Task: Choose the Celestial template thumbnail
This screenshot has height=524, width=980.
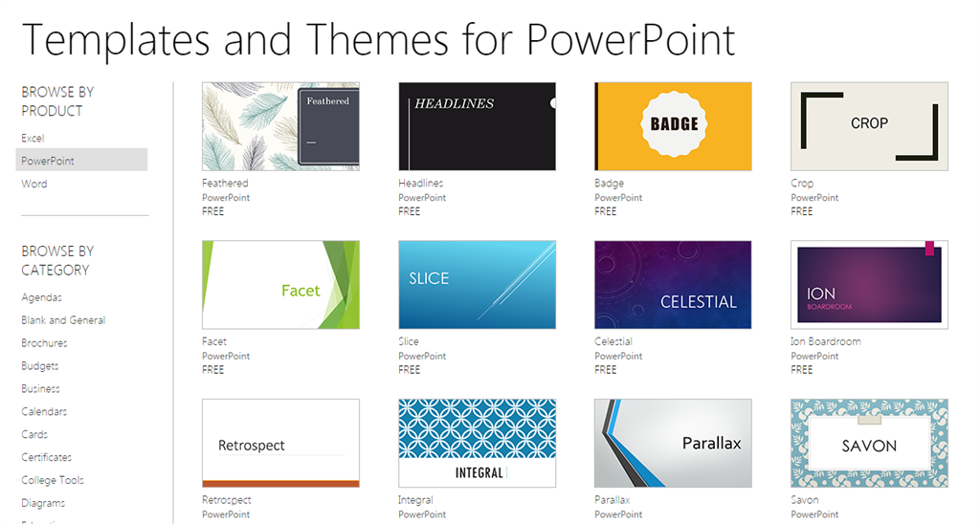Action: click(673, 285)
